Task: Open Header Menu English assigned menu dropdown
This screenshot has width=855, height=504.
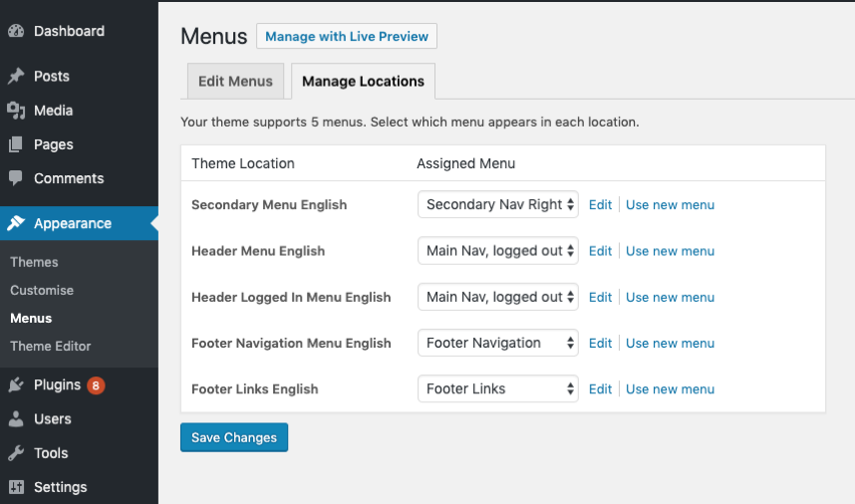Action: coord(498,251)
